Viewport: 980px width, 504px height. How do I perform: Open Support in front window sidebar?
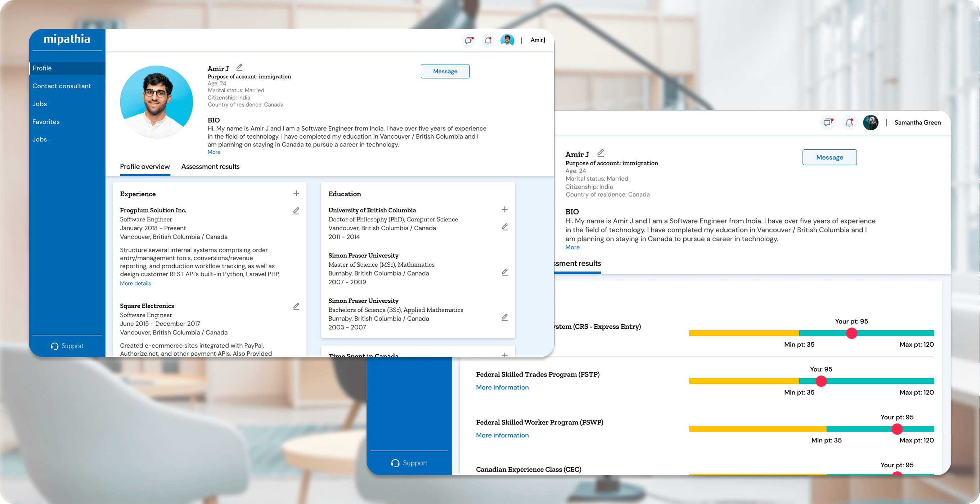click(x=67, y=346)
